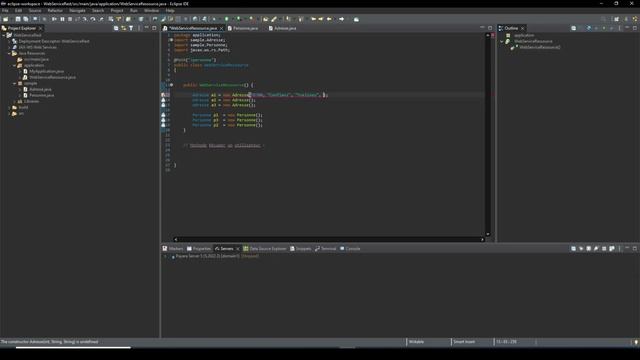Minimize the Project Explorer view
Viewport: 640px width, 360px height.
click(147, 28)
